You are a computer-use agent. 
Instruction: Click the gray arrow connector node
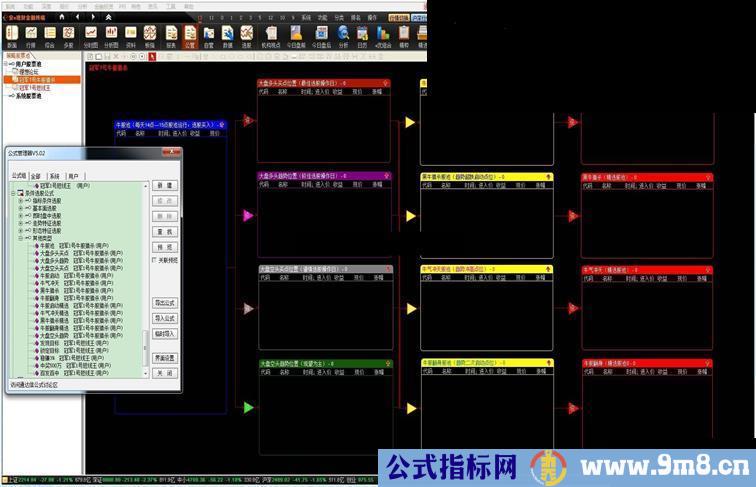pyautogui.click(x=248, y=309)
